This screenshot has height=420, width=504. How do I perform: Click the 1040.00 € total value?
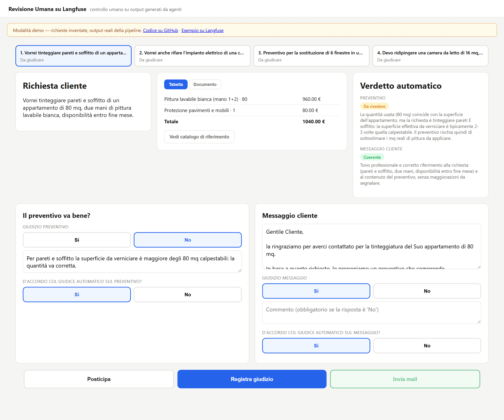[313, 121]
